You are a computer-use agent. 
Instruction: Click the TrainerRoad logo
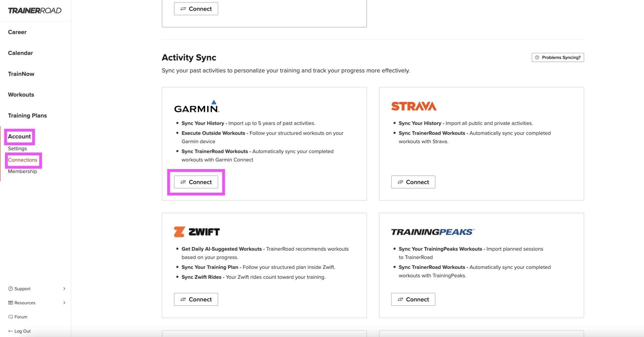35,10
